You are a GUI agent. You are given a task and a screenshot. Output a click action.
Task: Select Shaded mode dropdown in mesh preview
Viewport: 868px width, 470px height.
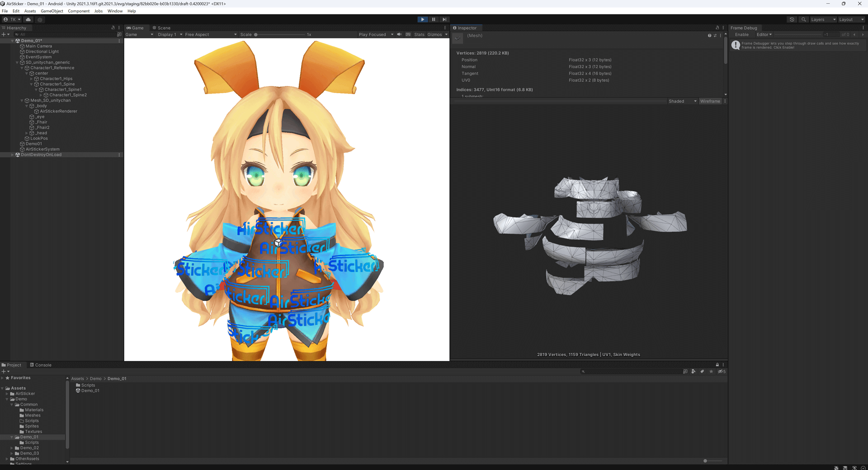point(682,101)
